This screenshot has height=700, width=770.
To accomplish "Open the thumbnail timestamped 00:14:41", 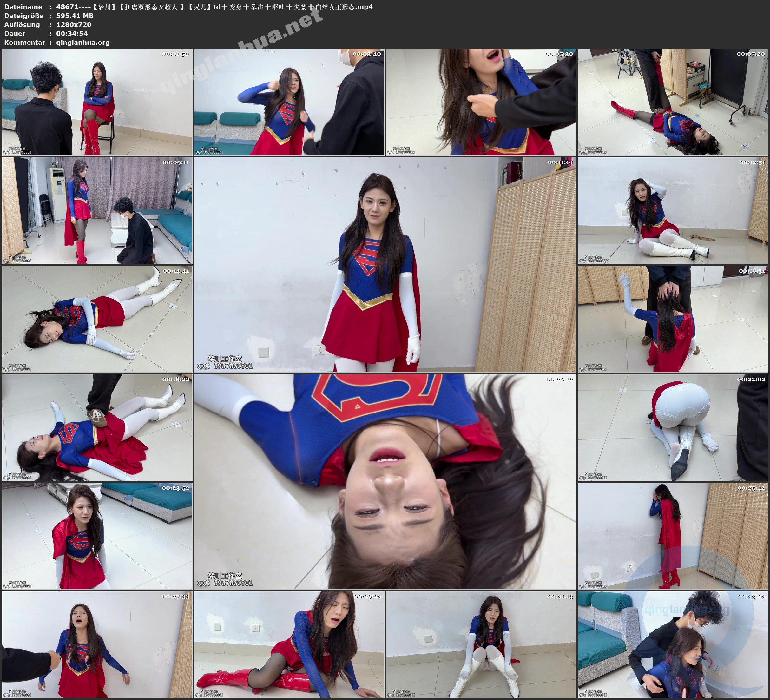I will click(x=97, y=319).
